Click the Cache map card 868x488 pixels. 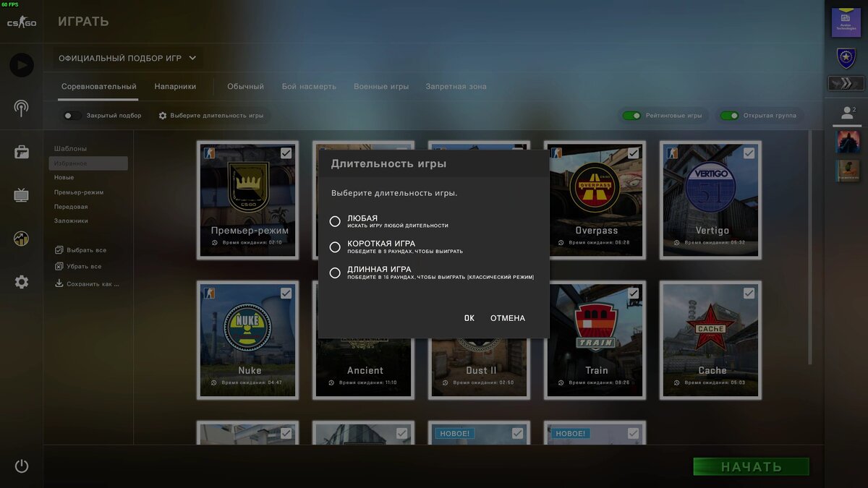click(712, 340)
